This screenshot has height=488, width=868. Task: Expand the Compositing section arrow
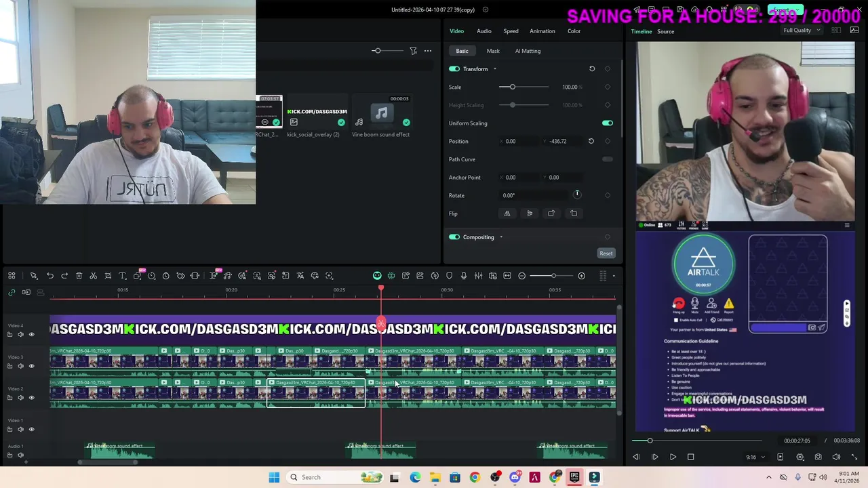[x=501, y=237]
